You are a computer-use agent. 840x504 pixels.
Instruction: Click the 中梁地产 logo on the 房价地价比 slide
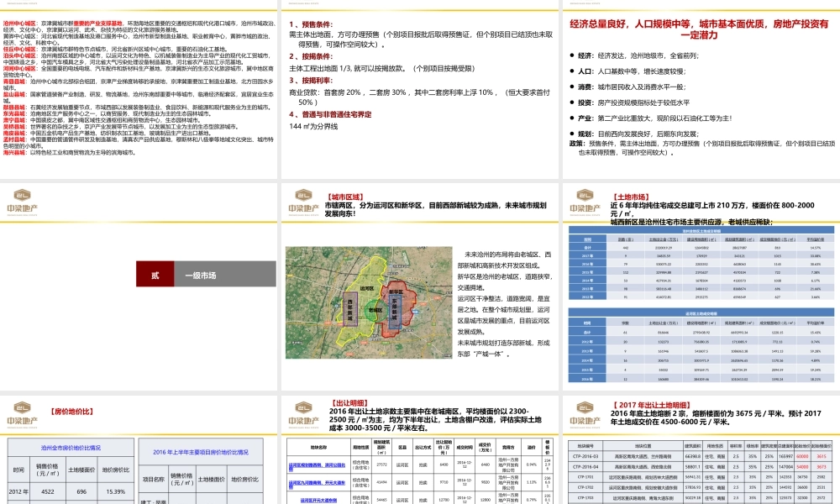[x=22, y=415]
